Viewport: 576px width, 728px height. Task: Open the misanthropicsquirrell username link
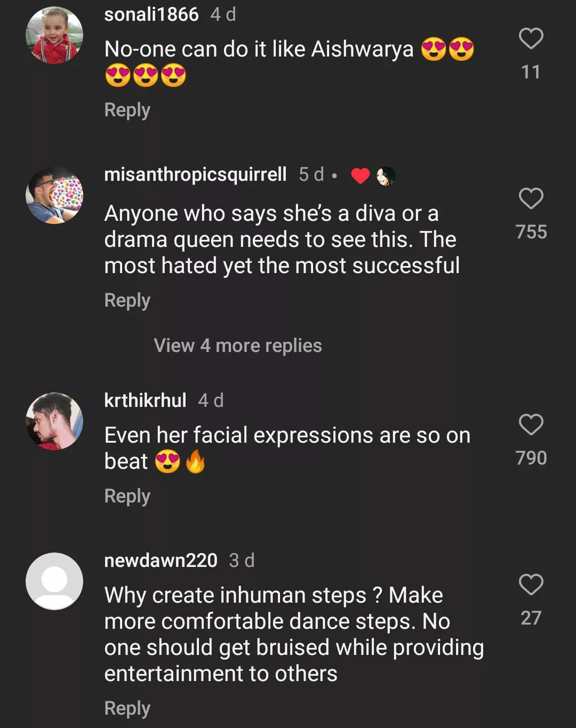[x=195, y=174]
